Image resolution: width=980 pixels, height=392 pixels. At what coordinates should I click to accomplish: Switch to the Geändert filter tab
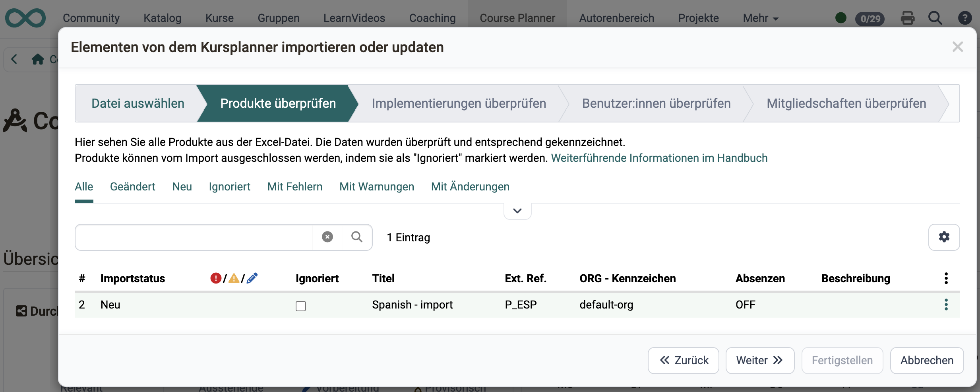[132, 187]
